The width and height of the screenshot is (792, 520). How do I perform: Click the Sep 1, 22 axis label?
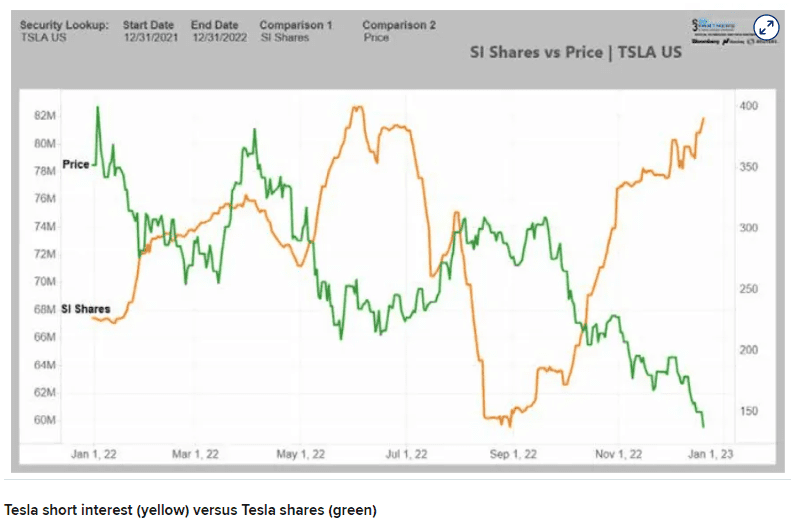[x=511, y=454]
